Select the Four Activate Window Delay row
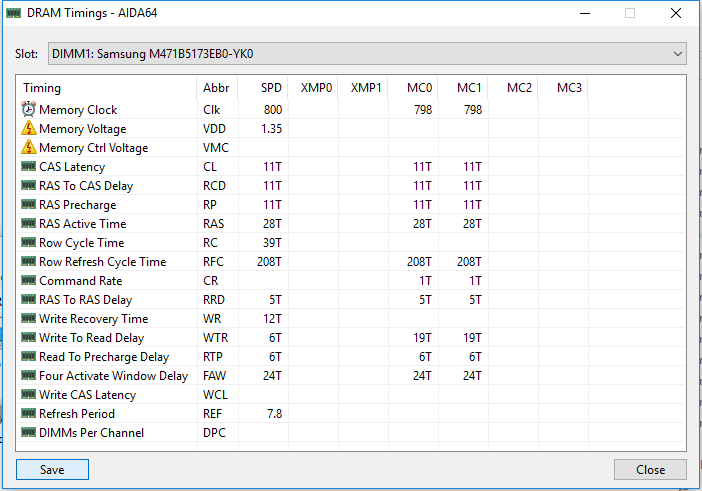 click(113, 376)
